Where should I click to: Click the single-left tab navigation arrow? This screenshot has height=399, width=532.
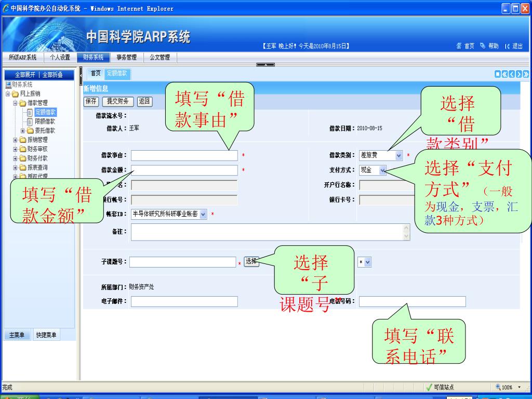click(512, 74)
